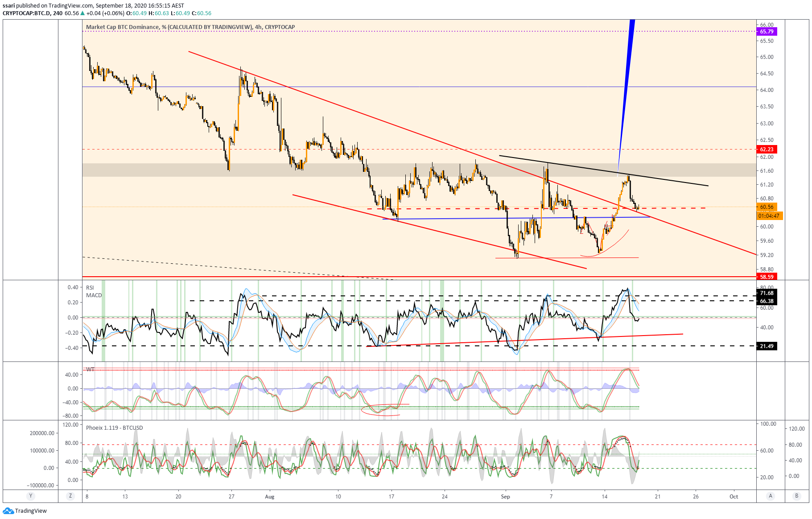Click the 27 date on time axis
Image resolution: width=812 pixels, height=519 pixels.
tap(231, 496)
